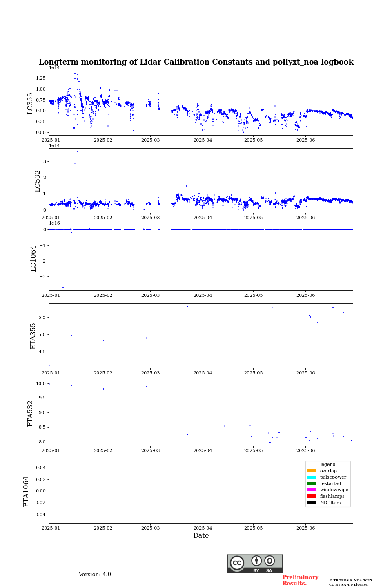Click the ETA1064 axis label
392x588 pixels.
tap(26, 491)
